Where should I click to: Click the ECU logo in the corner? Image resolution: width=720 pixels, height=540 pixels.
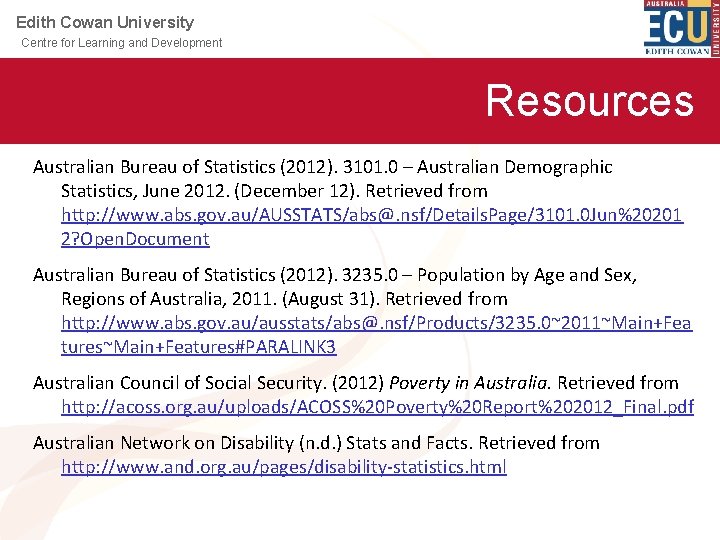(x=682, y=28)
